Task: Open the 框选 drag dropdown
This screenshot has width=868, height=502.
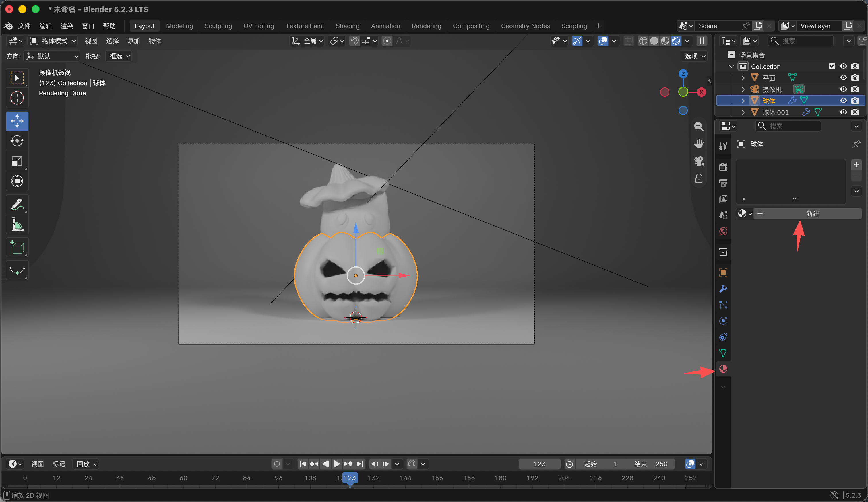Action: click(119, 56)
